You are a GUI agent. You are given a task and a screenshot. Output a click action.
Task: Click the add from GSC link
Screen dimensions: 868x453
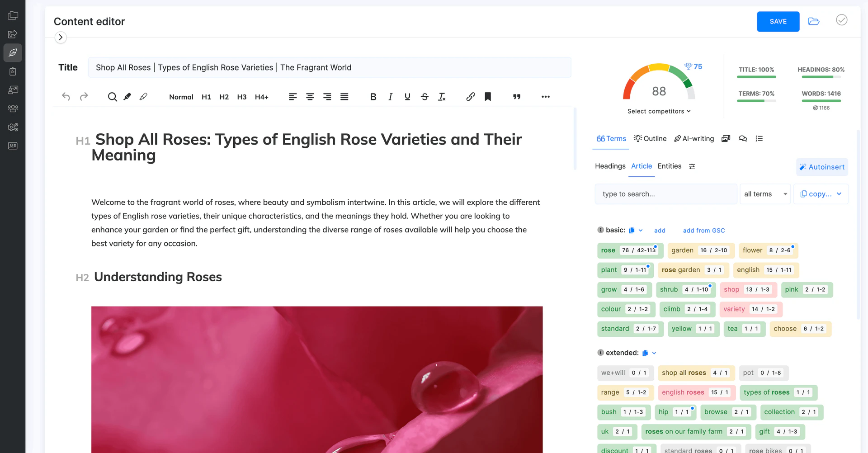point(703,231)
